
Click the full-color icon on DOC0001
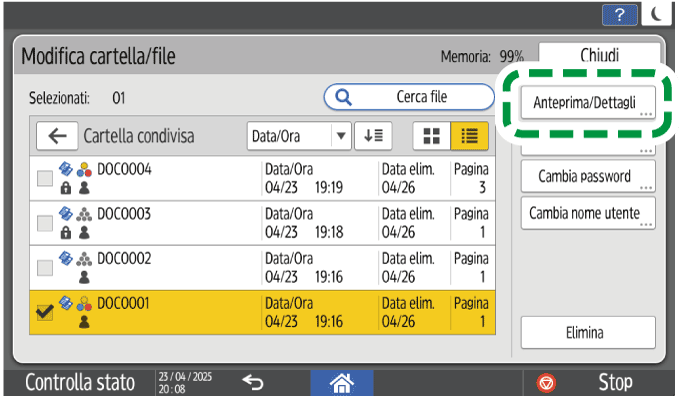coord(84,303)
